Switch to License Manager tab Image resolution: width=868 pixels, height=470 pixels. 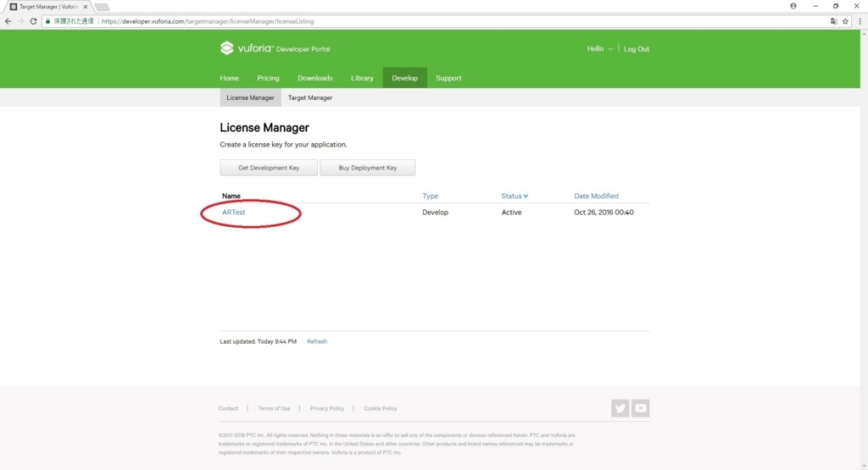pos(250,98)
